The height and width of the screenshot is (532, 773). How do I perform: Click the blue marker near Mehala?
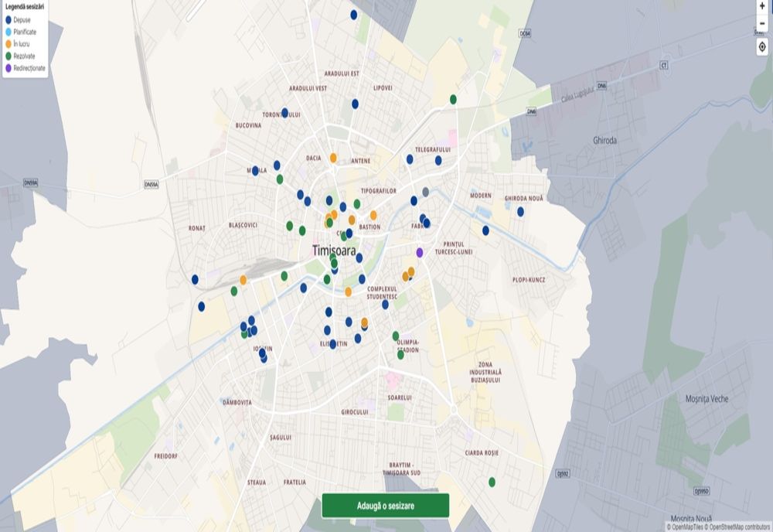[x=256, y=171]
